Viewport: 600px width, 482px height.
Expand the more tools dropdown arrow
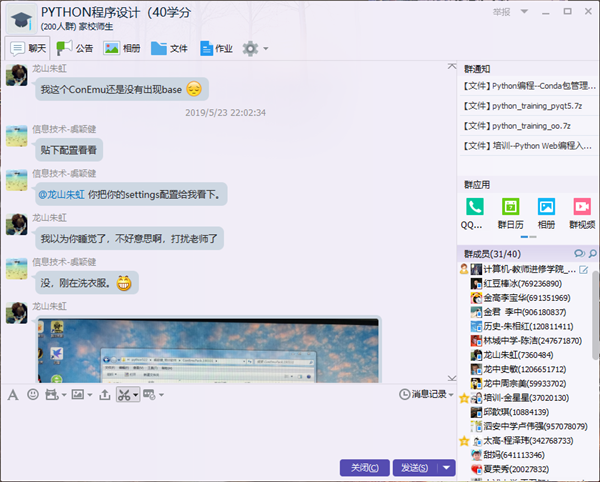coord(161,394)
